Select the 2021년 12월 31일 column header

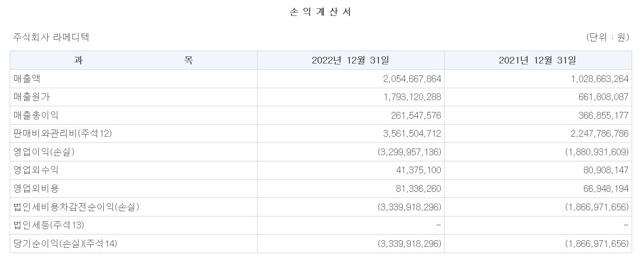pyautogui.click(x=538, y=60)
